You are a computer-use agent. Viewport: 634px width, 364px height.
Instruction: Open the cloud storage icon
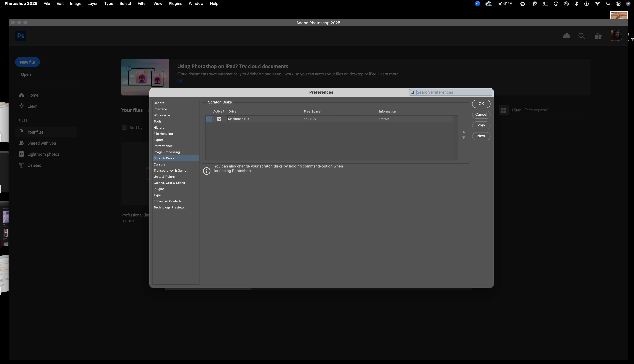click(566, 36)
